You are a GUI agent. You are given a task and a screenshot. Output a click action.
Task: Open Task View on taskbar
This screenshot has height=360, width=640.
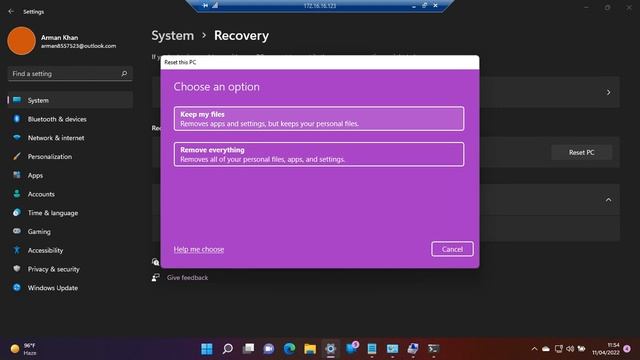click(248, 349)
